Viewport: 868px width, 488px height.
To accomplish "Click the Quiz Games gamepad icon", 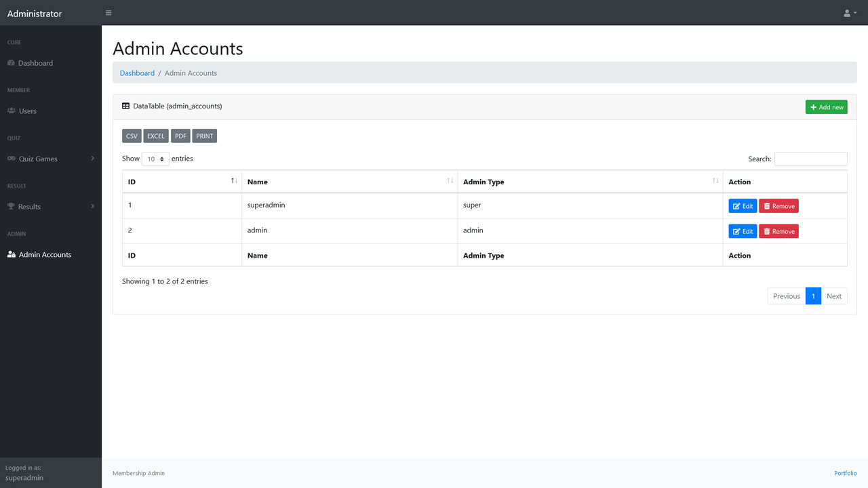I will pyautogui.click(x=12, y=159).
